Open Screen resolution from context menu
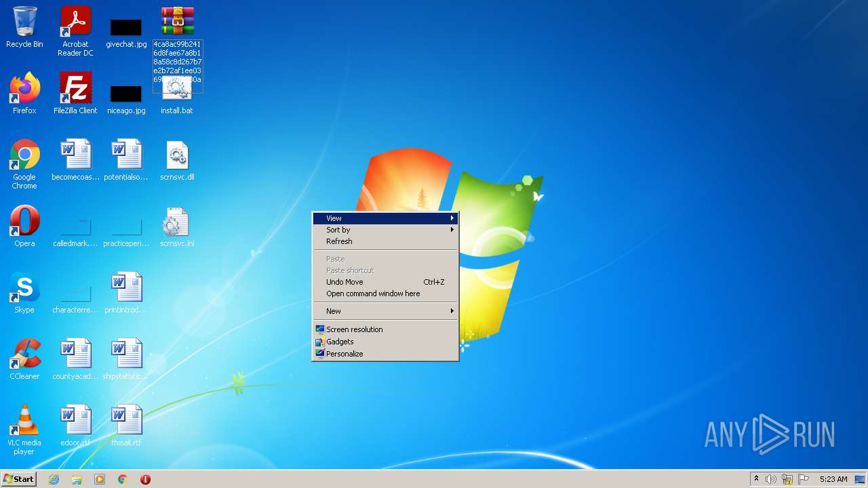 click(x=385, y=329)
